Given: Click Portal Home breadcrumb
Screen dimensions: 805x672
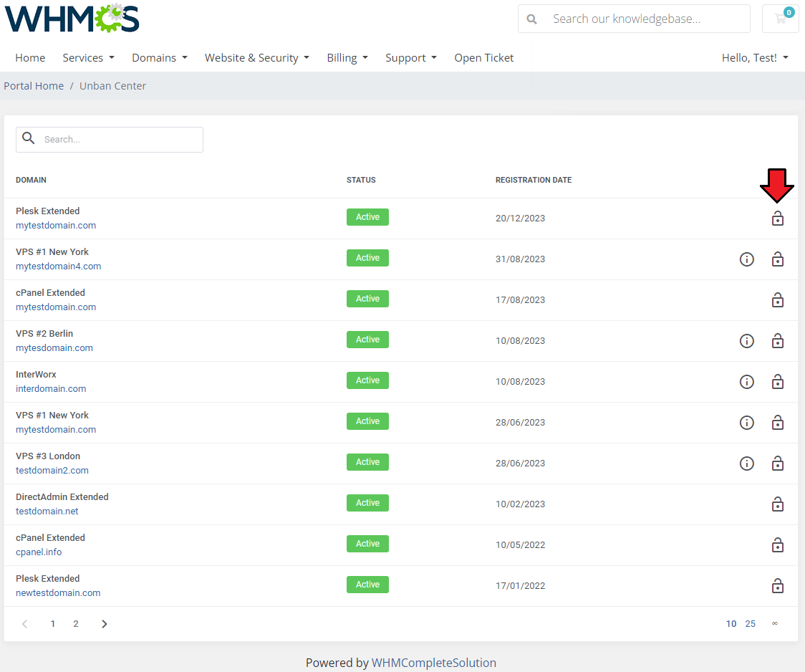Looking at the screenshot, I should (x=34, y=86).
